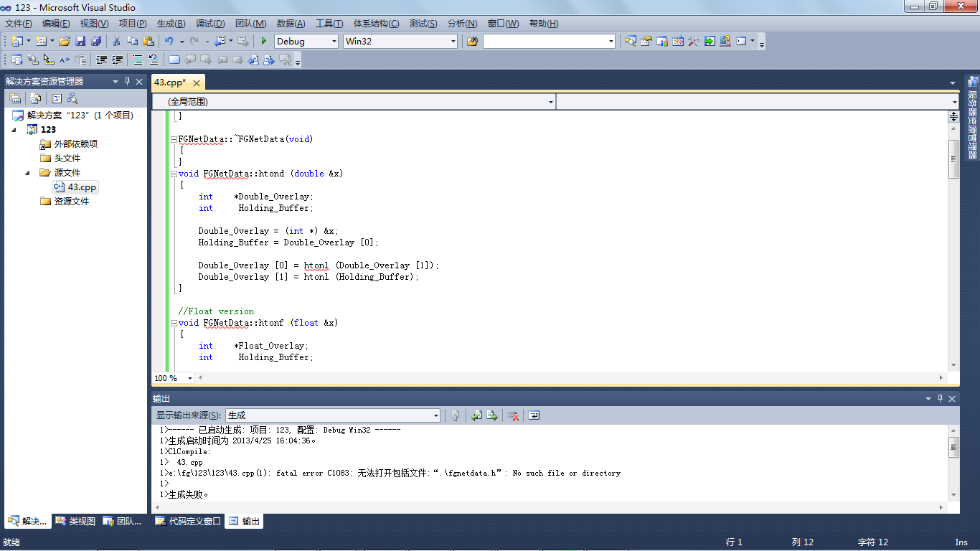Open the Win32 platform dropdown
Screen dimensions: 980x551
(453, 42)
